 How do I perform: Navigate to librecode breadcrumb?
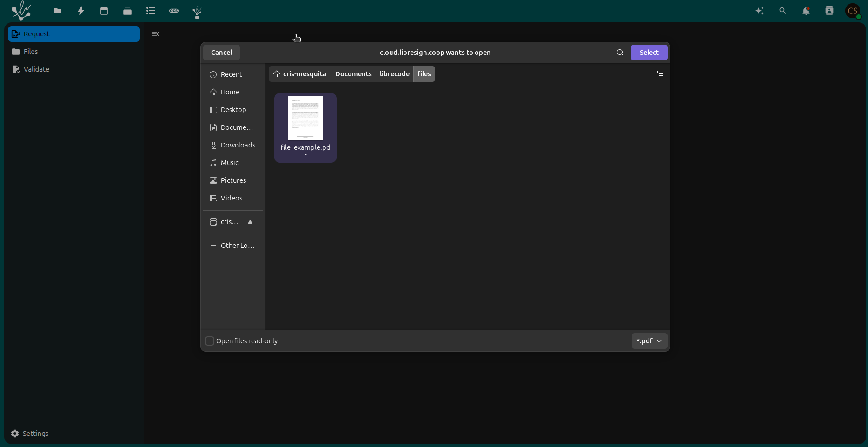[394, 74]
